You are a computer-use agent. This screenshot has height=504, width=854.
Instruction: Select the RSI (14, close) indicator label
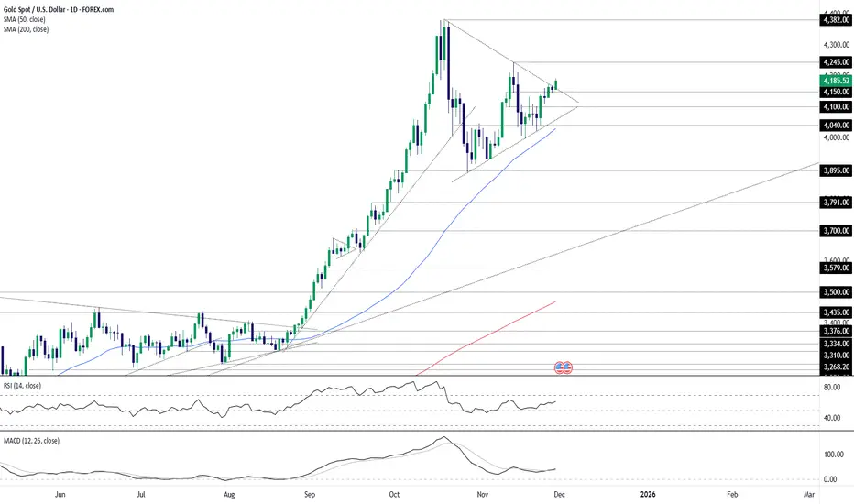(x=22, y=386)
